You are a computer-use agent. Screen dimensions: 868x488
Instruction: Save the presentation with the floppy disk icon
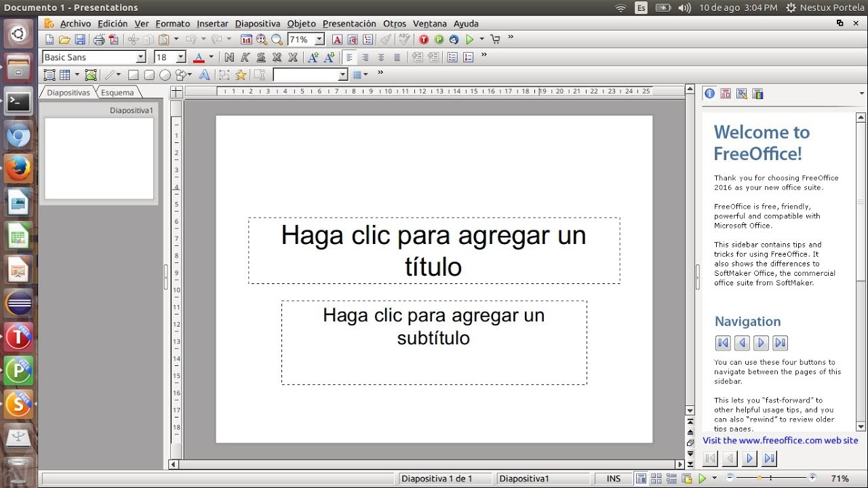[80, 39]
